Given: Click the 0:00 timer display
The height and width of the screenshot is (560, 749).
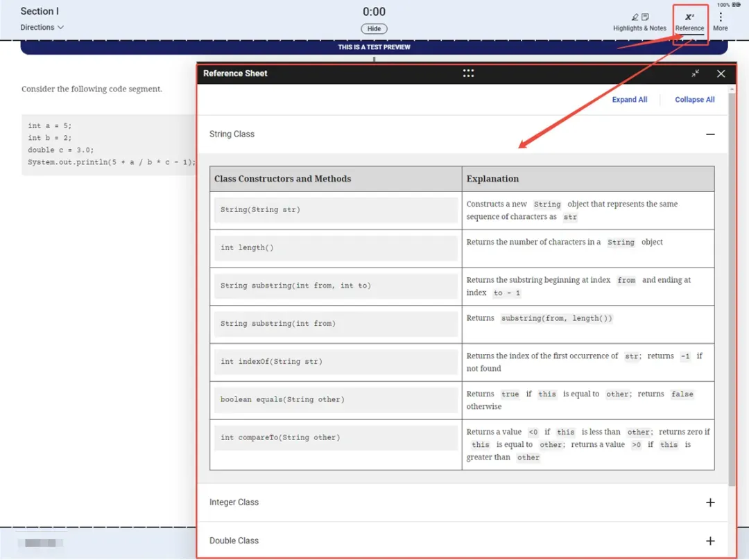Looking at the screenshot, I should click(374, 12).
